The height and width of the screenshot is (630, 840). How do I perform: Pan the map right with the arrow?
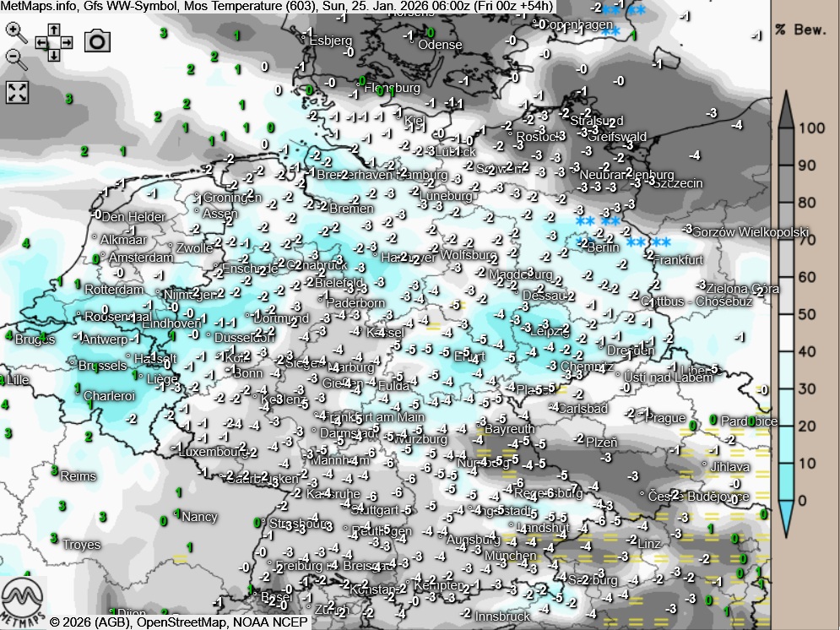pos(66,41)
